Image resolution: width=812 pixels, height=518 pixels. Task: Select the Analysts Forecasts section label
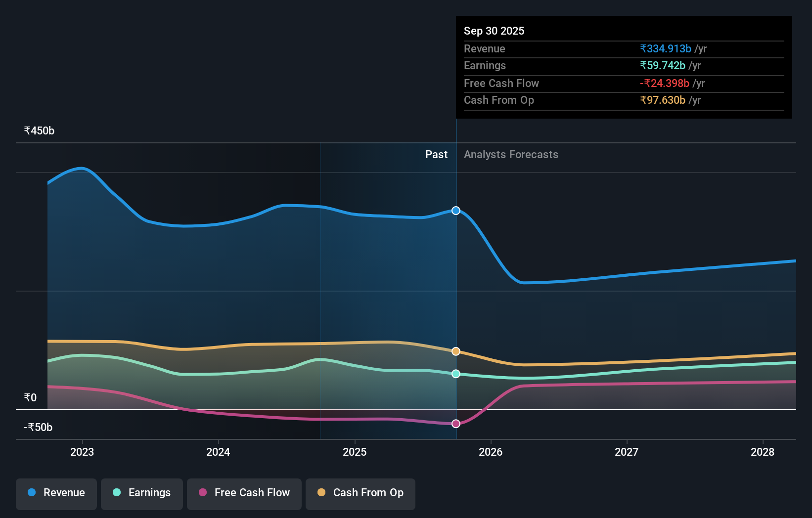[x=511, y=154]
